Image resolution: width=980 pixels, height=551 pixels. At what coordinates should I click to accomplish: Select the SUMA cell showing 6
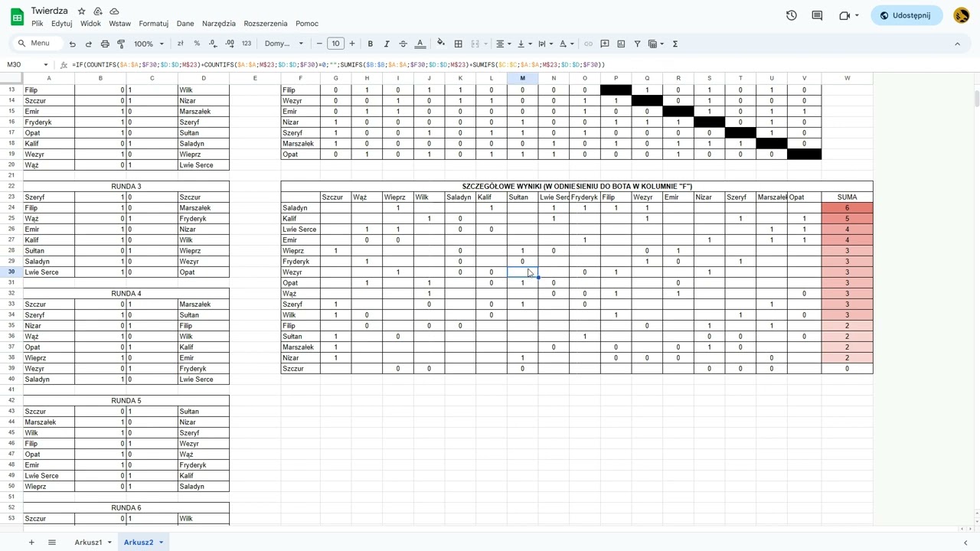click(x=847, y=208)
